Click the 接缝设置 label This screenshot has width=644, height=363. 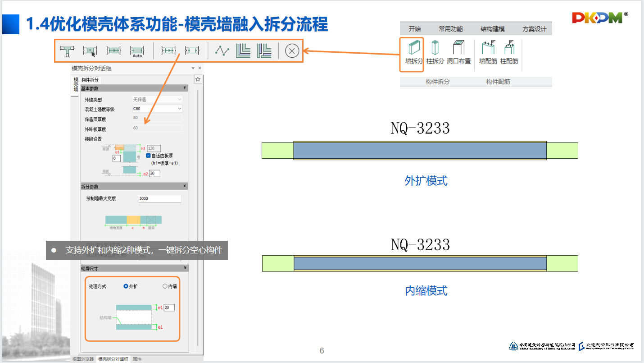coord(93,139)
